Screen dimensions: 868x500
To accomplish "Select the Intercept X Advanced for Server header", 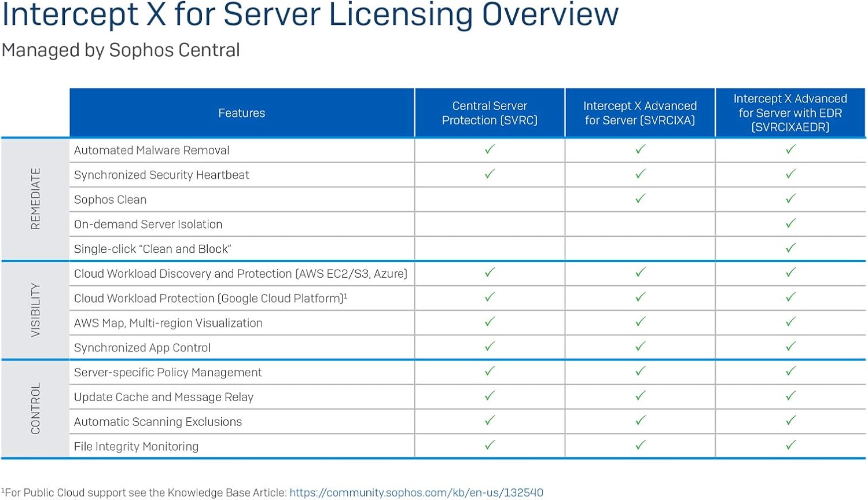I will point(639,113).
